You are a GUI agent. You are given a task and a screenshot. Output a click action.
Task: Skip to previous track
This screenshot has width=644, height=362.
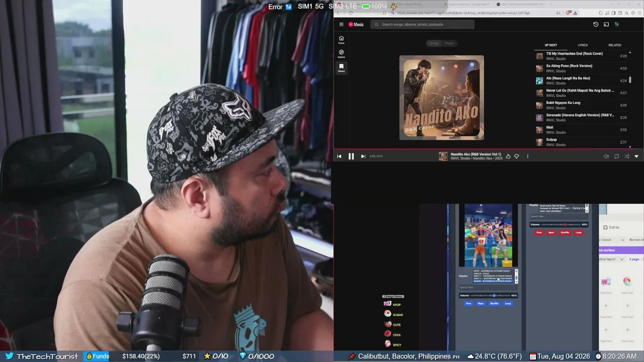click(339, 156)
